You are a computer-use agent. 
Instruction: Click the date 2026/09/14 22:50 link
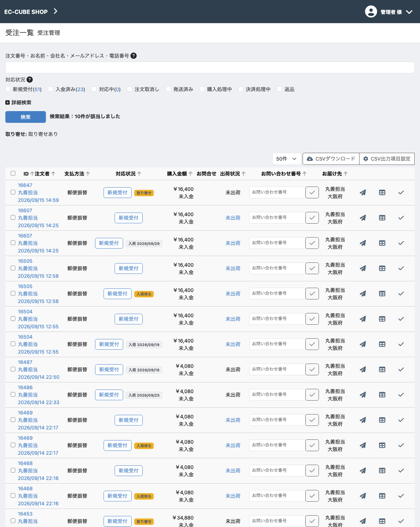click(x=39, y=377)
